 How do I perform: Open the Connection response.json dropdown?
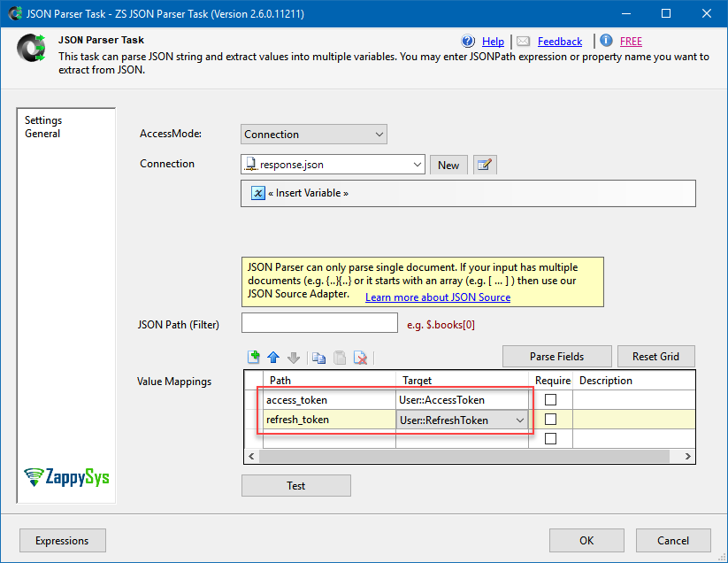[333, 165]
